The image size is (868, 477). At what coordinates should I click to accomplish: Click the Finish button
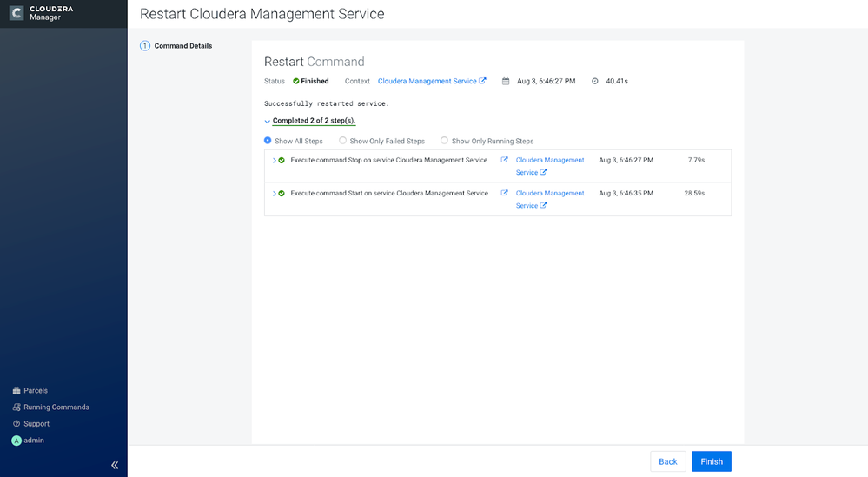(x=712, y=461)
